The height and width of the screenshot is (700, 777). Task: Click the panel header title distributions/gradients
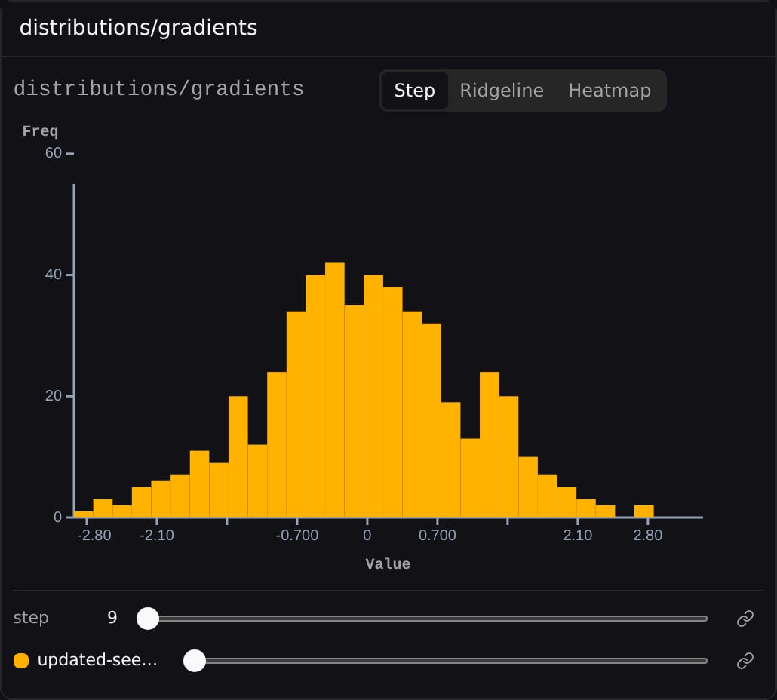(138, 28)
